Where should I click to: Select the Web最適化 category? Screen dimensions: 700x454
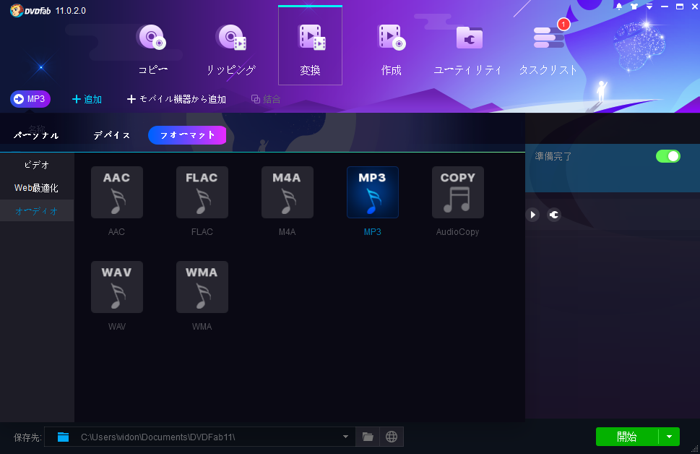37,188
